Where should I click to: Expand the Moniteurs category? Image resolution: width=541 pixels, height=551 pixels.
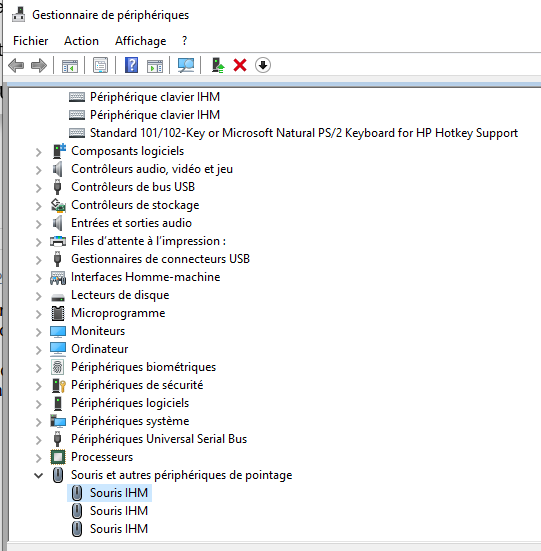click(39, 332)
